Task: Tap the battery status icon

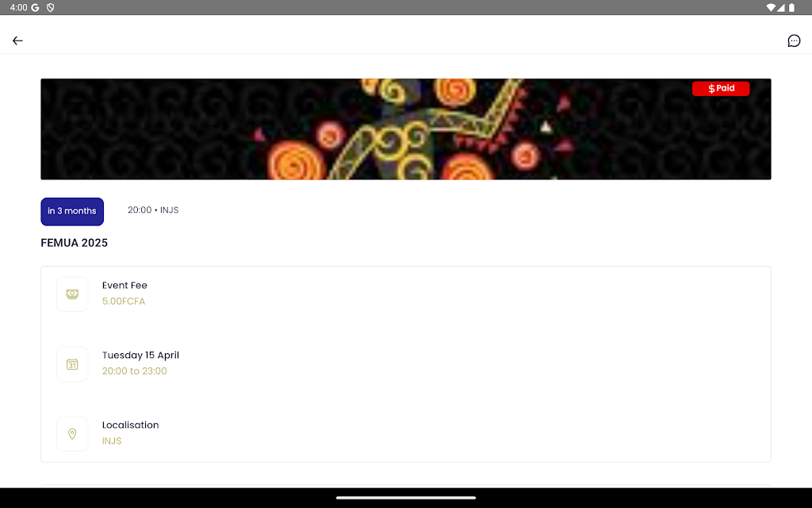Action: [x=791, y=7]
